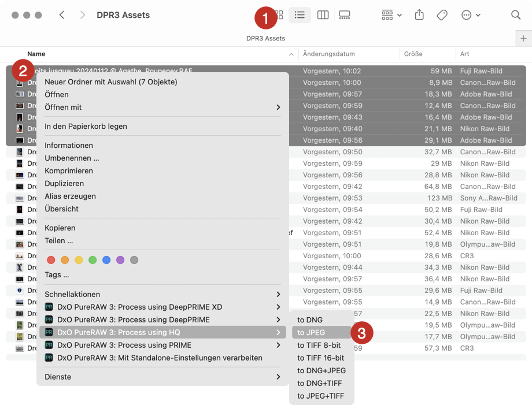Sort by the Größe column header
The height and width of the screenshot is (405, 532).
(x=413, y=54)
